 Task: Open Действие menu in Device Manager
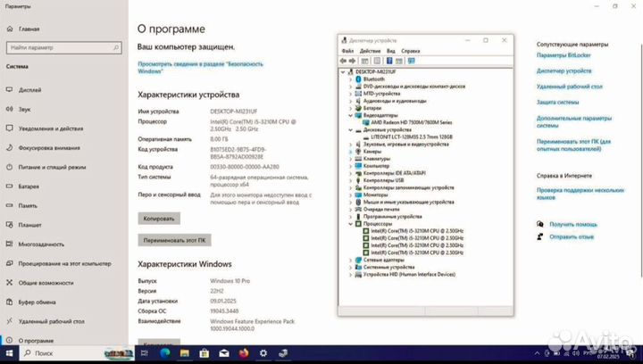click(370, 51)
